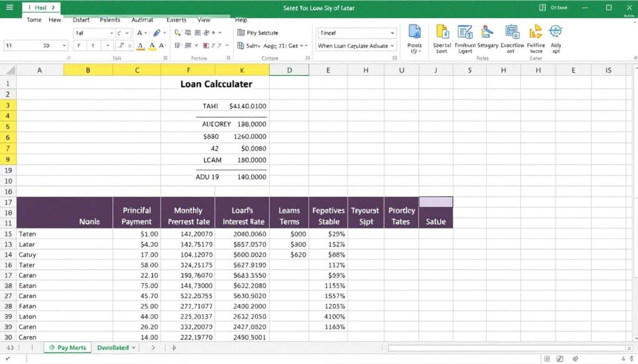This screenshot has width=638, height=364.
Task: Click the orange underlined font color A
Action: click(140, 46)
